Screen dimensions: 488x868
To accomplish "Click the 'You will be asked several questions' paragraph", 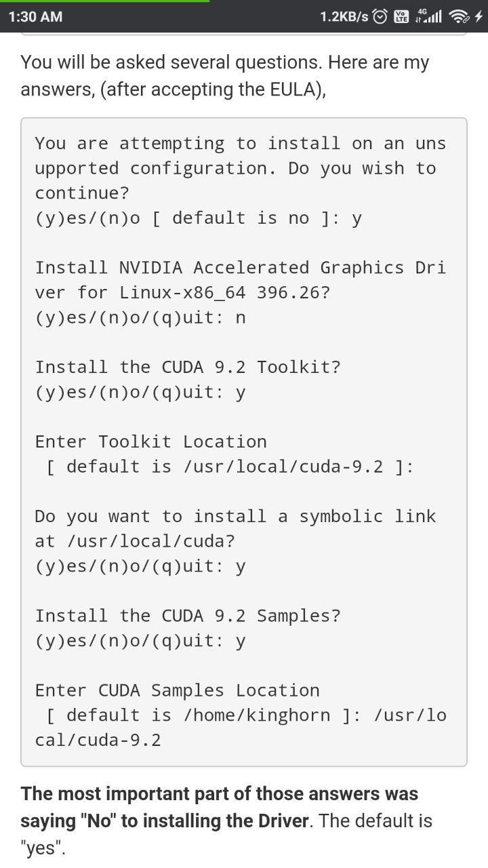I will (224, 75).
